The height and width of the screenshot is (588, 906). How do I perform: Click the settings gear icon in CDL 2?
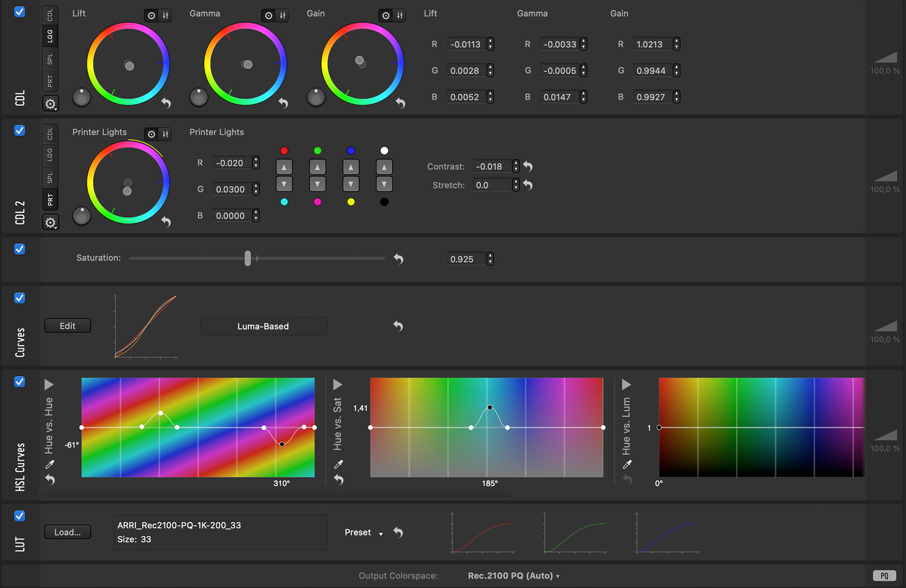tap(50, 223)
